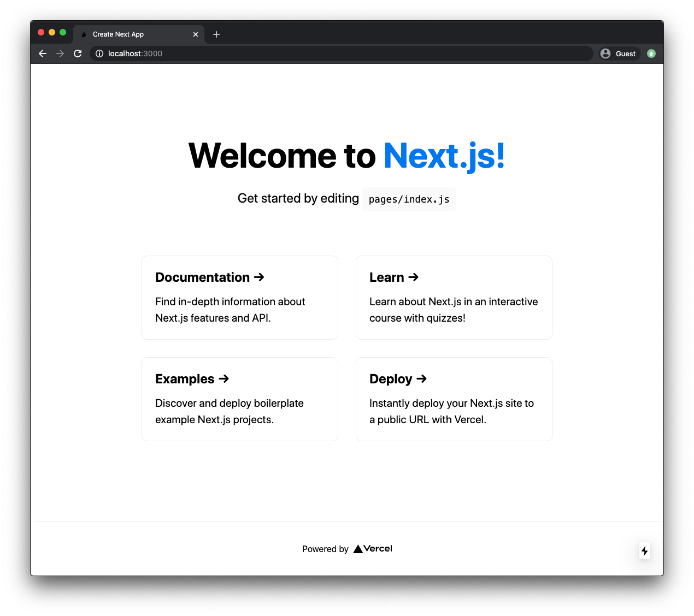Open the Documentation card
The height and width of the screenshot is (616, 694).
[x=240, y=298]
